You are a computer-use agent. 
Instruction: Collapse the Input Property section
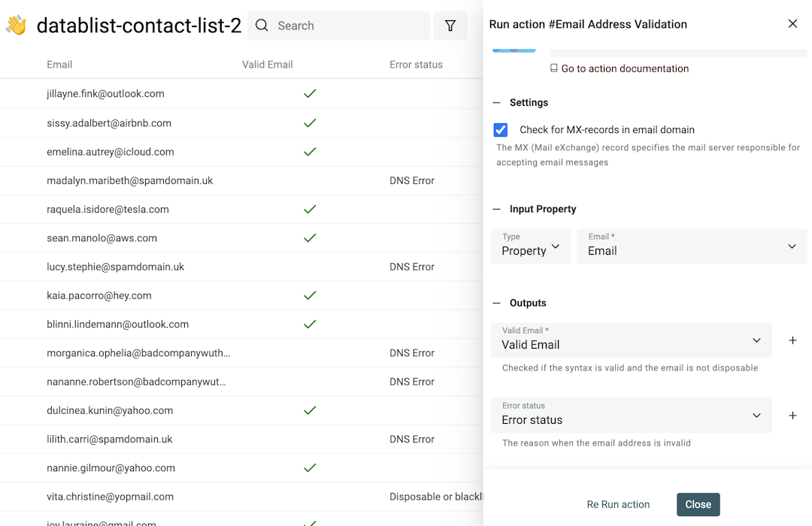[496, 210]
